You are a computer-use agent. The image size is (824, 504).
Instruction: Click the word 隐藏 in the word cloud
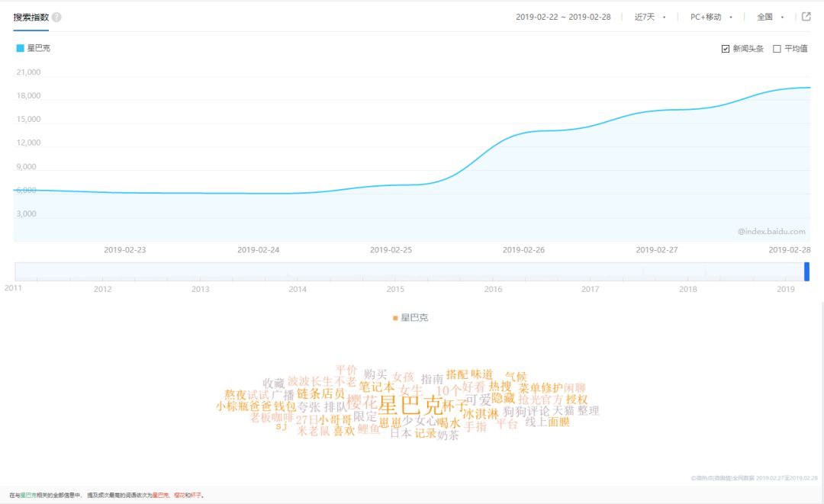(x=504, y=399)
